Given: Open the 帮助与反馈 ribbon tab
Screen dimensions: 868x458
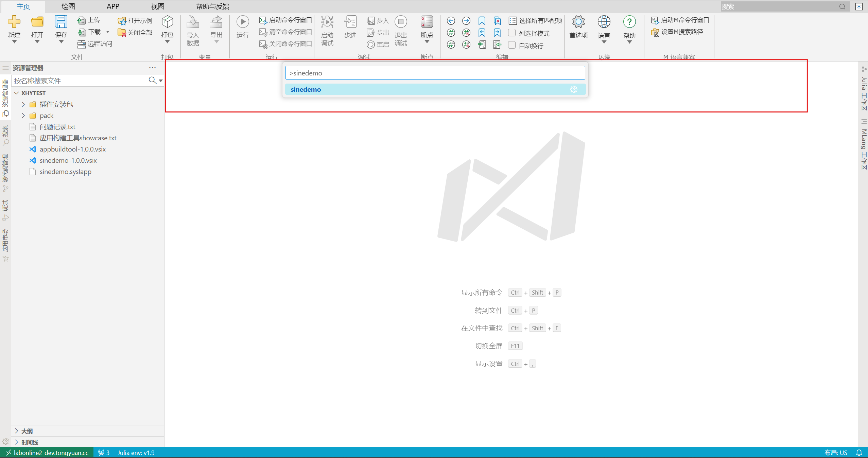Looking at the screenshot, I should (212, 6).
